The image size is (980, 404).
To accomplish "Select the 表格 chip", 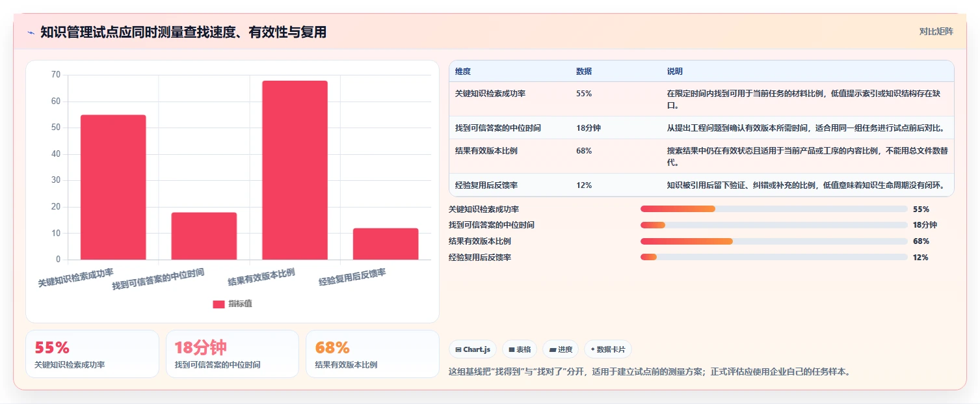I will (520, 349).
